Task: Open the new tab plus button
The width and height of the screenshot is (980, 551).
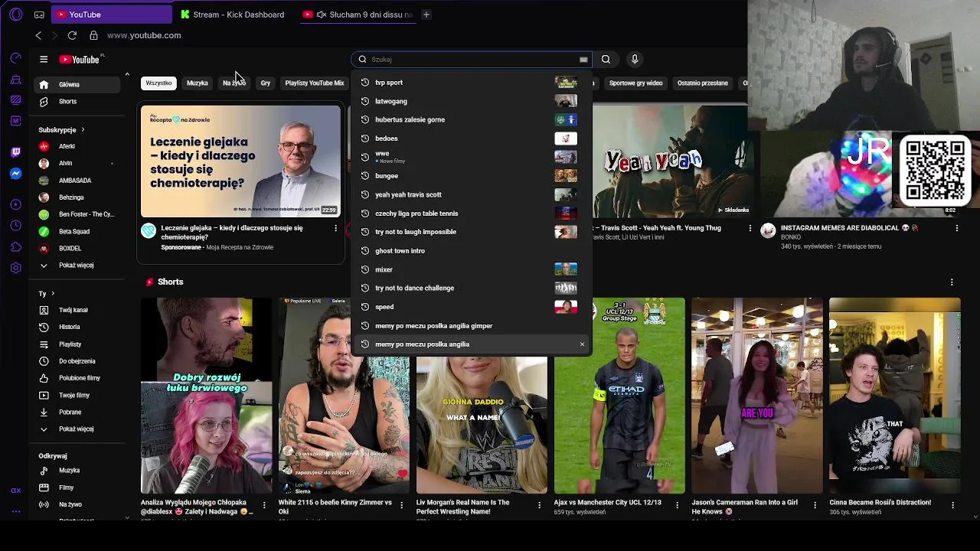Action: pos(426,15)
